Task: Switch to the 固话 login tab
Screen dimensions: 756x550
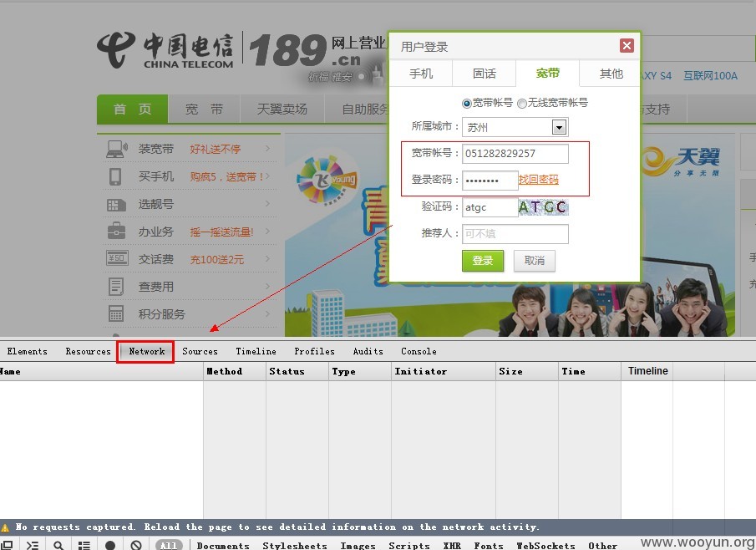Action: click(x=484, y=74)
